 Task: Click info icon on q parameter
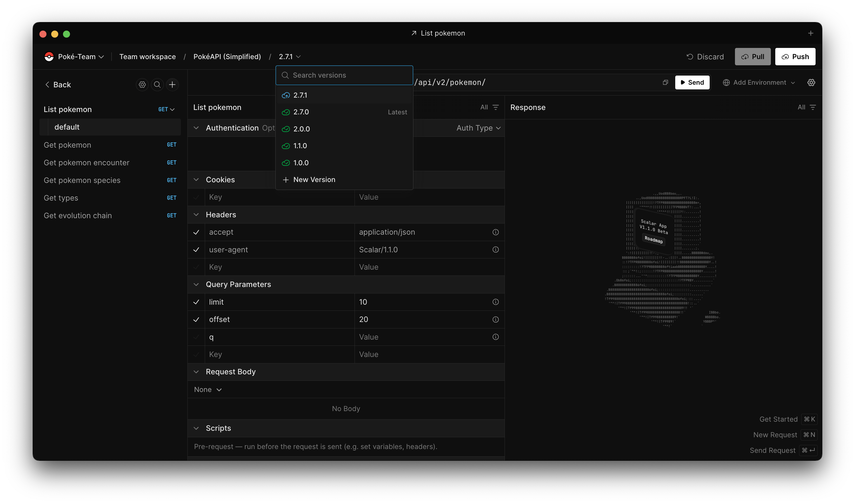tap(495, 337)
